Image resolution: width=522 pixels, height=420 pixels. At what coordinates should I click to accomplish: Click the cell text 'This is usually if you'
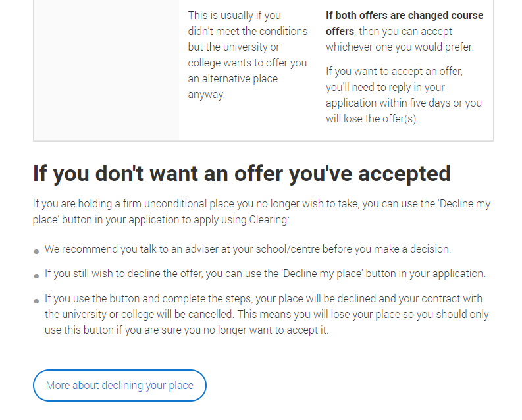234,15
